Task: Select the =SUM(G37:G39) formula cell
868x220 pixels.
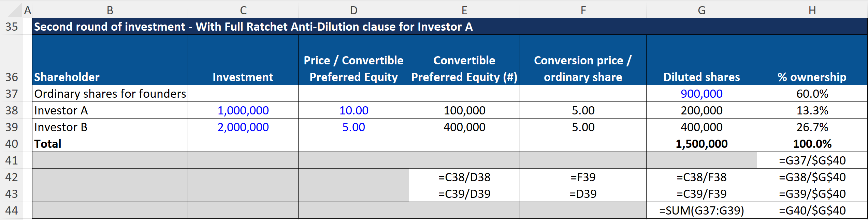Action: (x=701, y=210)
